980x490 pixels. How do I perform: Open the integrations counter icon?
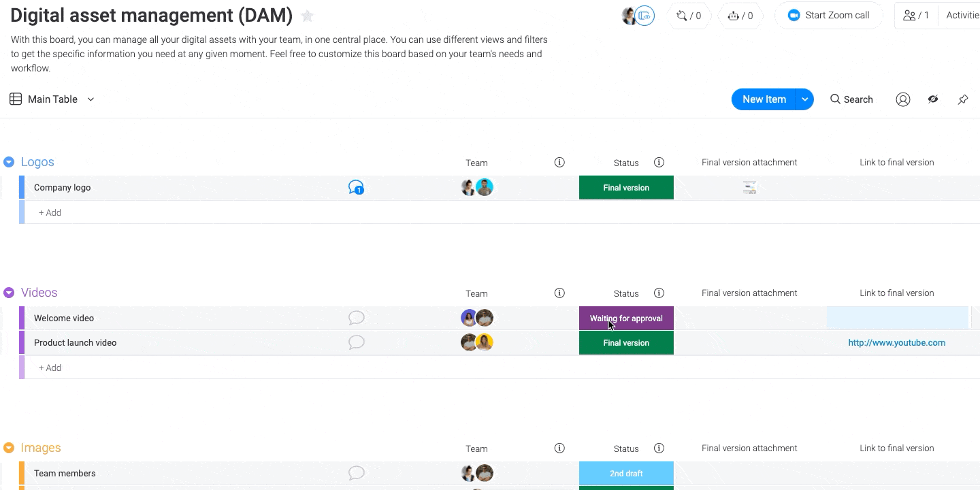(689, 16)
